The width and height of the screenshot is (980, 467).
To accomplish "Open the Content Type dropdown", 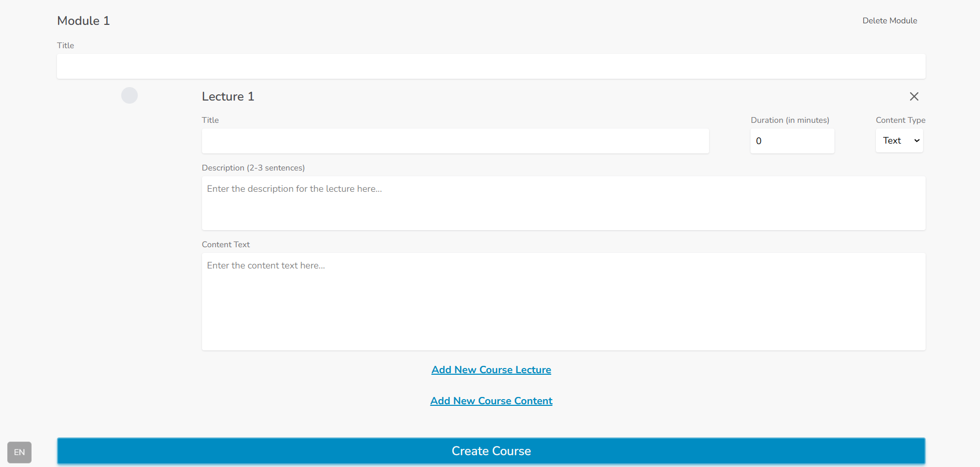I will coord(899,140).
